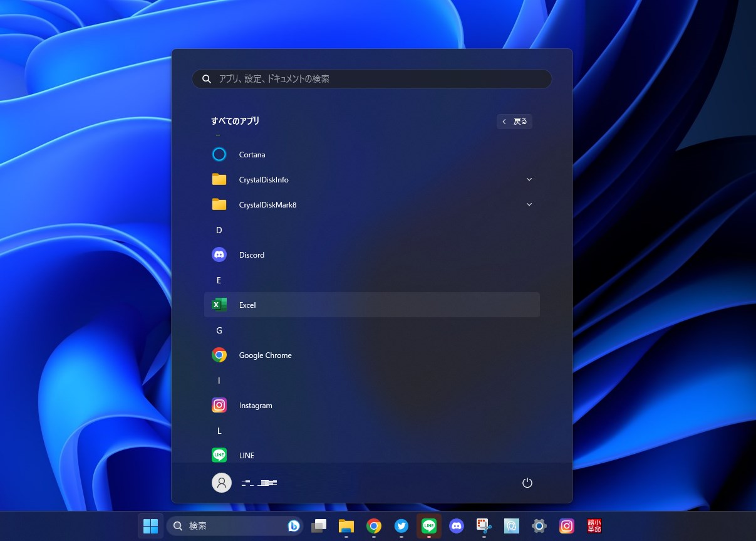Open the power options button
756x541 pixels.
[527, 483]
